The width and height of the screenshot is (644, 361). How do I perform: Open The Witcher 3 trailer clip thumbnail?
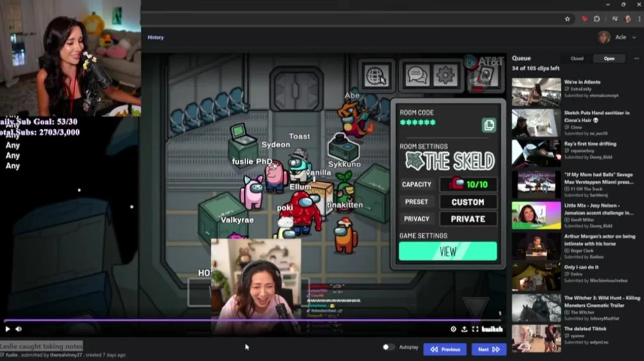point(536,307)
